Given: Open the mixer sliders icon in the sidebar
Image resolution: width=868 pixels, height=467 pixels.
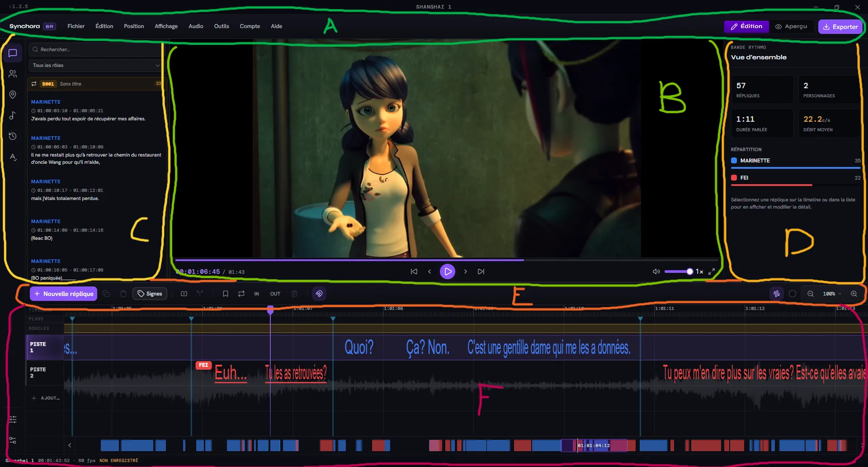Looking at the screenshot, I should click(x=13, y=419).
